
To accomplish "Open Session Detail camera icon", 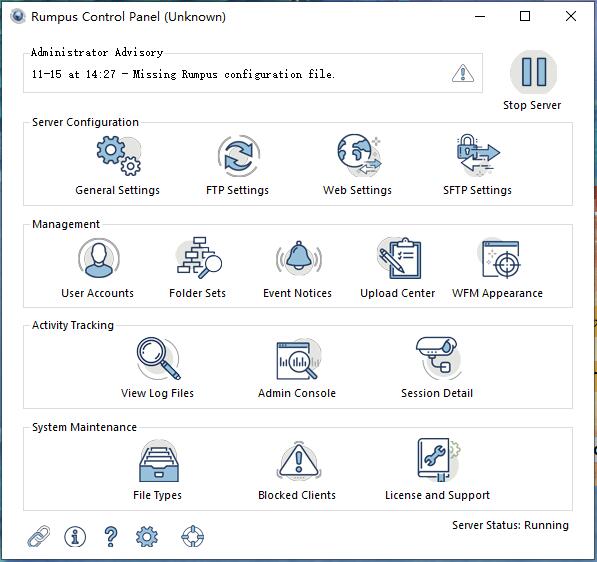I will [x=438, y=358].
